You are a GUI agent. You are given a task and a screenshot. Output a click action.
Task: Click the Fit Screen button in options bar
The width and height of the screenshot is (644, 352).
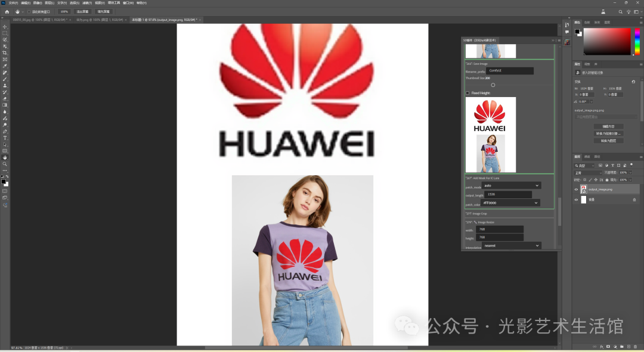[82, 12]
